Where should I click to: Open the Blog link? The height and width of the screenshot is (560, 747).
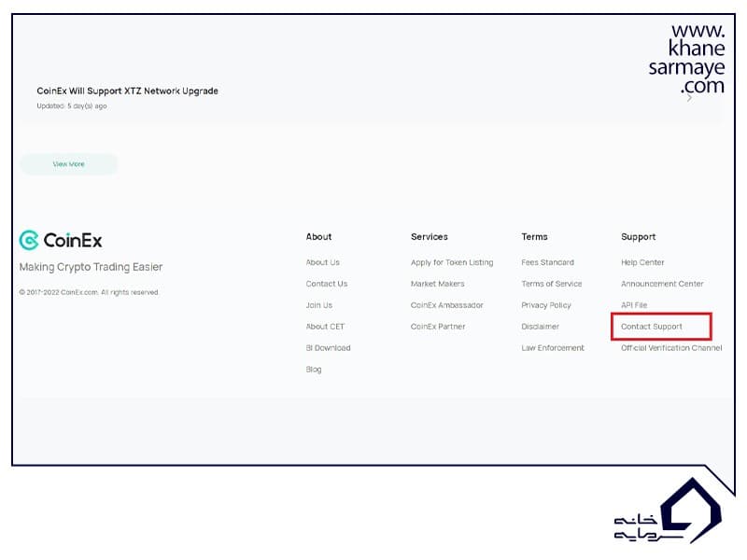(314, 370)
